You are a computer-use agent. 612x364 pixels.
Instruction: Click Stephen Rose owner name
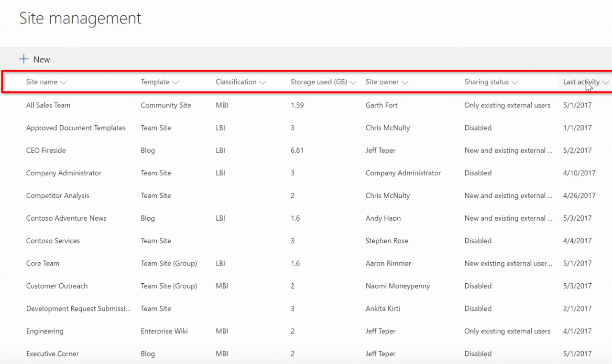[387, 241]
